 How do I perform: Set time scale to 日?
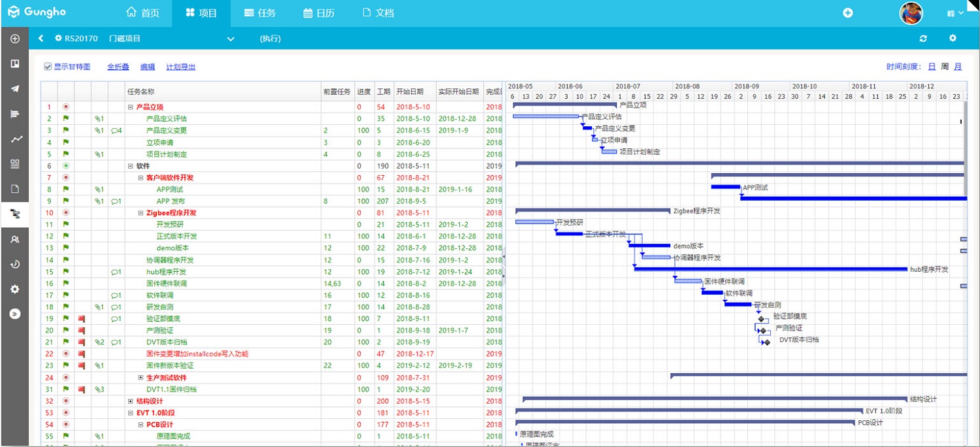coord(932,67)
